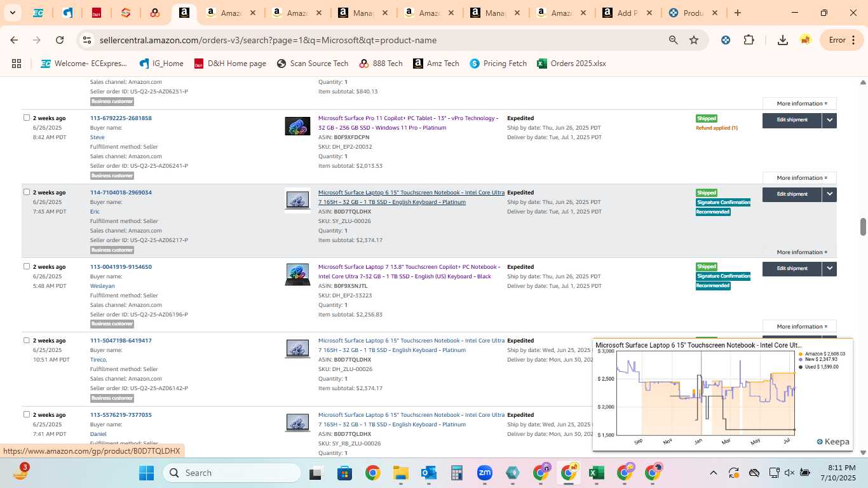Open the site information icon in address bar
Screen dimensions: 868x488
click(87, 40)
